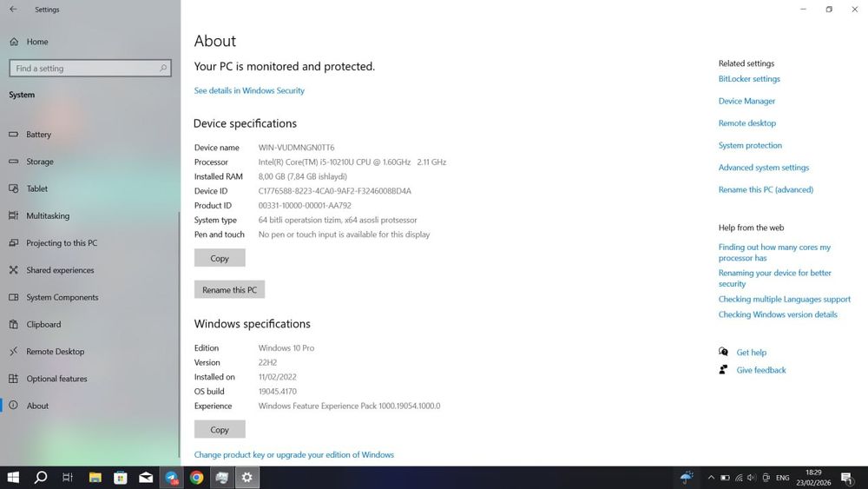Screen dimensions: 868x489
Task: Click the System Components sidebar icon
Action: pyautogui.click(x=14, y=297)
